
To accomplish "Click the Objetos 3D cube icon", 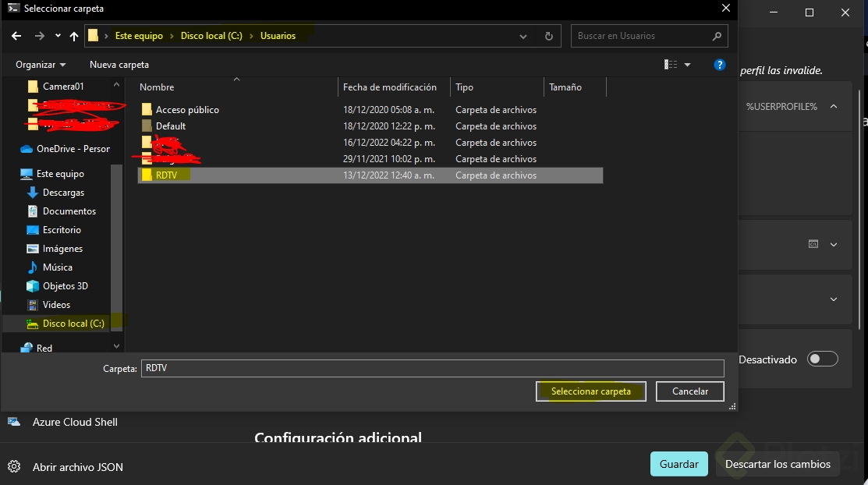I will (33, 286).
